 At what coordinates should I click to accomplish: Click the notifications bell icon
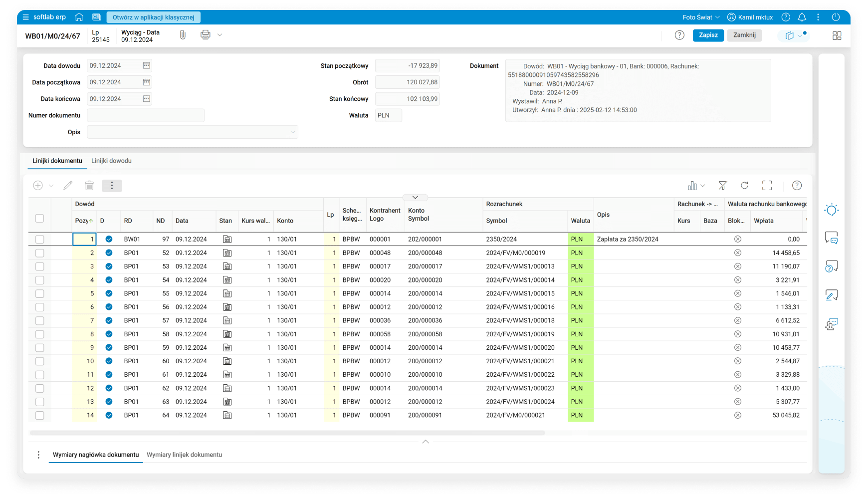(802, 17)
